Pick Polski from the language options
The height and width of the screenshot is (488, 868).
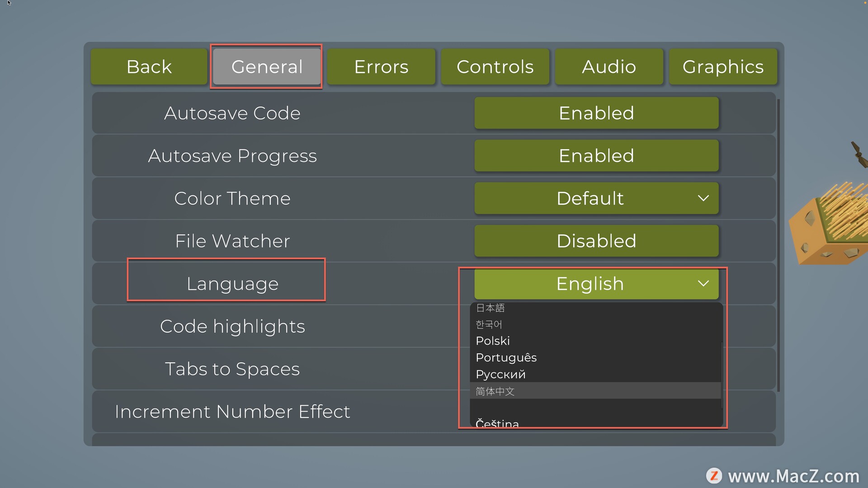click(x=493, y=341)
